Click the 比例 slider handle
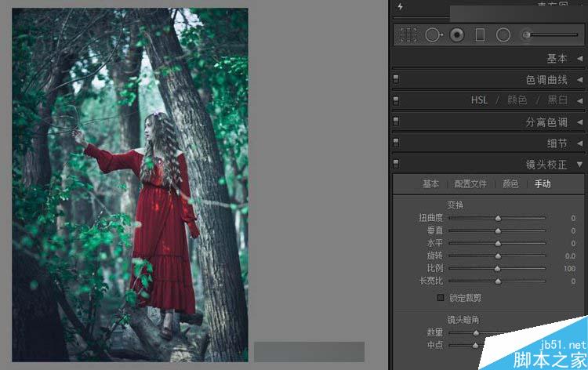This screenshot has width=588, height=370. (x=497, y=268)
